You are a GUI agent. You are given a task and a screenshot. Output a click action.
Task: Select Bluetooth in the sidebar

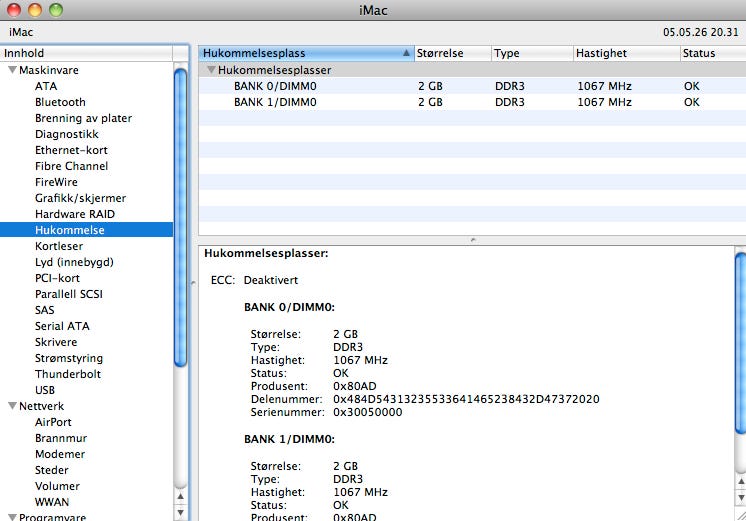pos(60,102)
